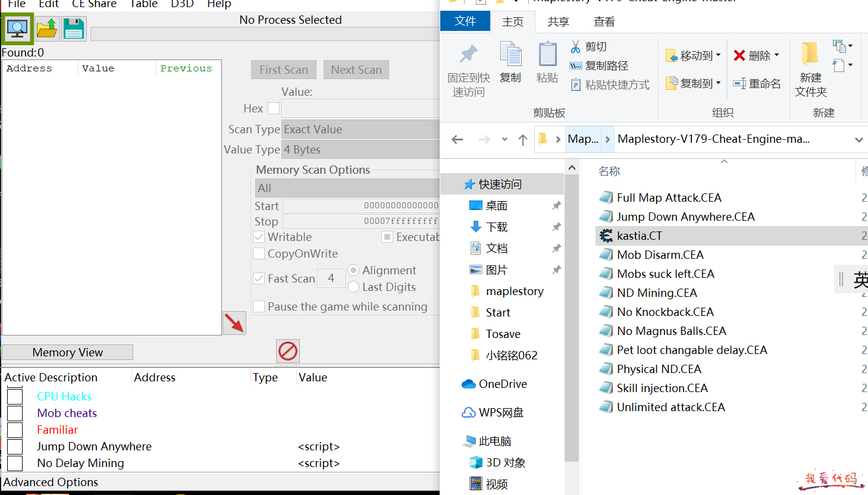Viewport: 868px width, 495px height.
Task: Expand the Copy To dropdown in Explorer
Action: pyautogui.click(x=719, y=83)
